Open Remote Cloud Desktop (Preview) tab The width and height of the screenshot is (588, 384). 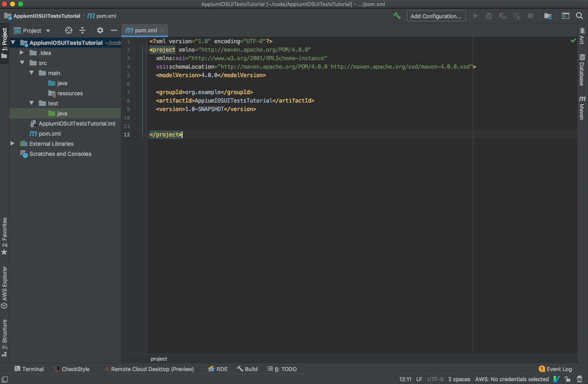point(149,369)
